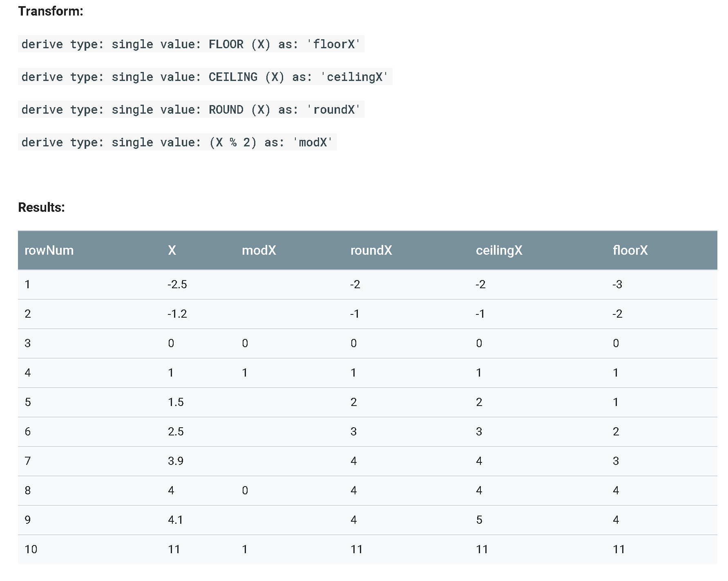Click the ceilingX value 5 cell
Image resolution: width=728 pixels, height=581 pixels.
pyautogui.click(x=479, y=520)
